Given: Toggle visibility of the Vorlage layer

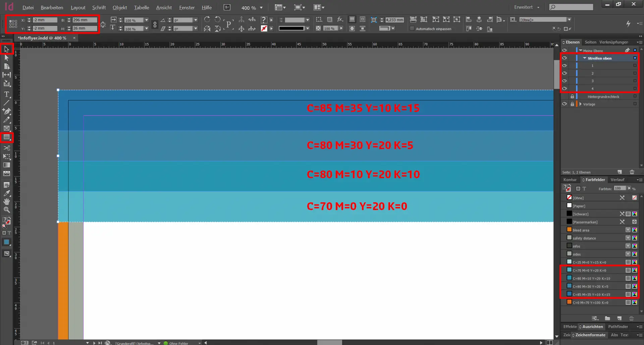Looking at the screenshot, I should (x=565, y=104).
